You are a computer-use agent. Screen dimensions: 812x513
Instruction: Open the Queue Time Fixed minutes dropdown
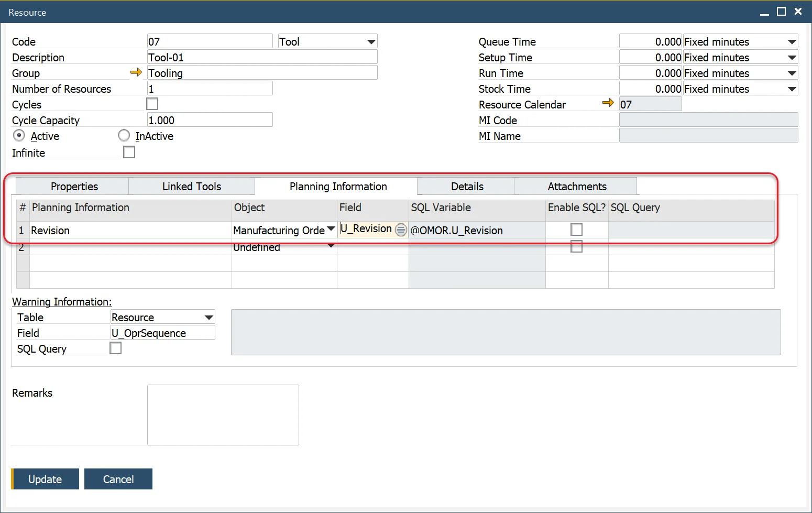click(792, 41)
